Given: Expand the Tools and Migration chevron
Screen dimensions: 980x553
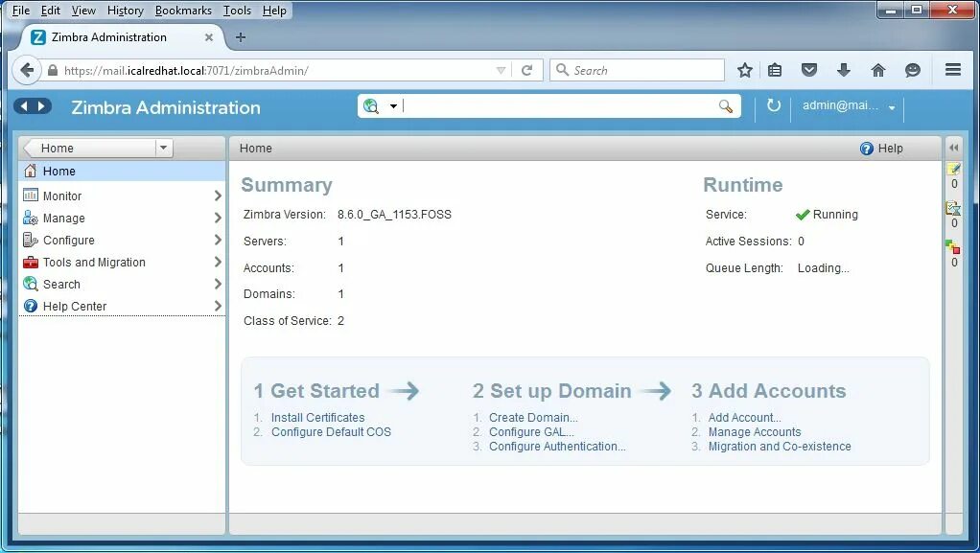Looking at the screenshot, I should click(x=218, y=262).
